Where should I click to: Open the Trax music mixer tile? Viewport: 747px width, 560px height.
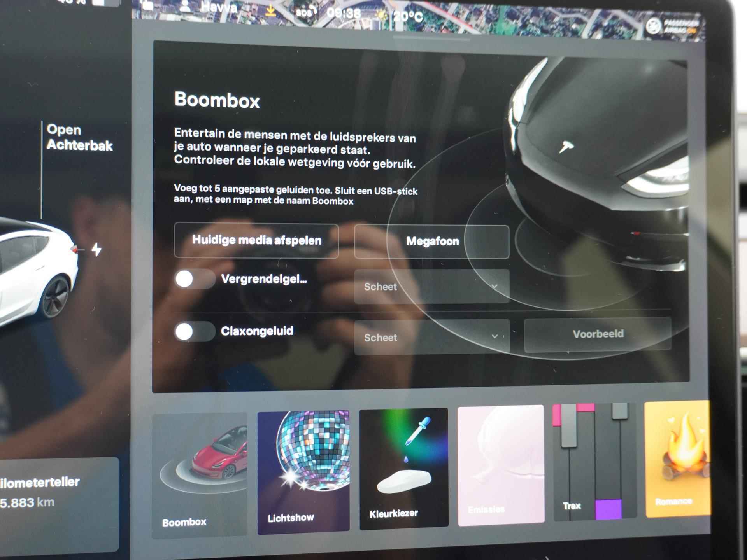594,461
